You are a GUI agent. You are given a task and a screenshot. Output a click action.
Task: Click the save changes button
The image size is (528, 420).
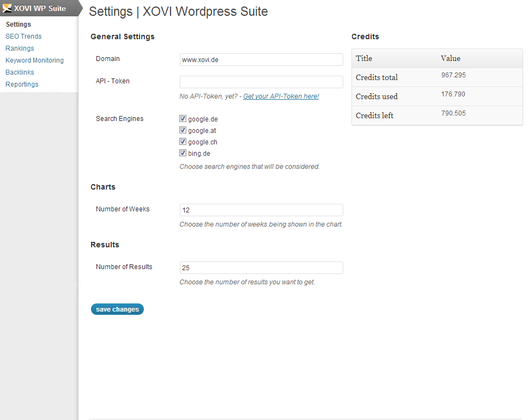(x=117, y=309)
